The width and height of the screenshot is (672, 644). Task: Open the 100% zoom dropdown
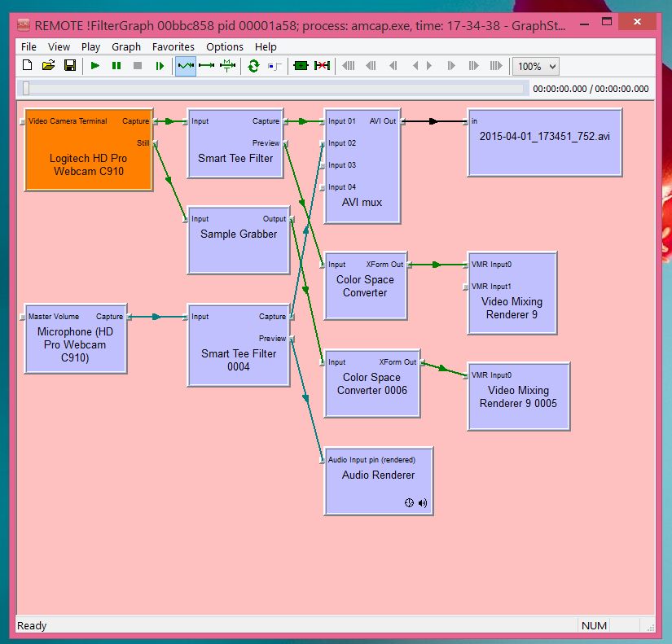(536, 67)
